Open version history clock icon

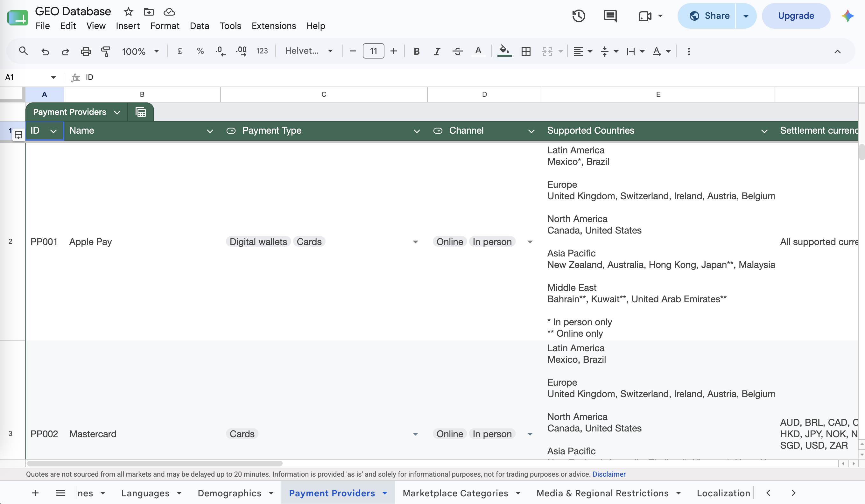coord(579,16)
